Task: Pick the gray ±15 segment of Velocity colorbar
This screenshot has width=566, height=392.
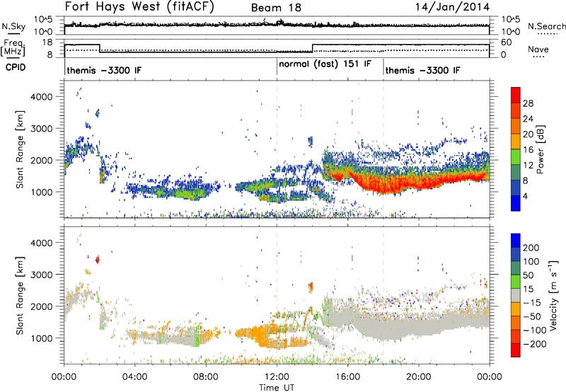Action: [x=516, y=295]
